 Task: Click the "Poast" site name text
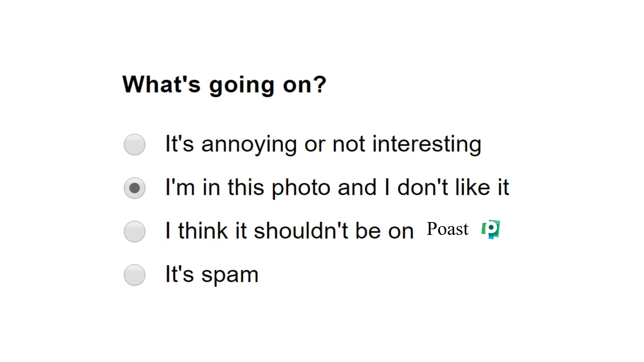click(447, 229)
